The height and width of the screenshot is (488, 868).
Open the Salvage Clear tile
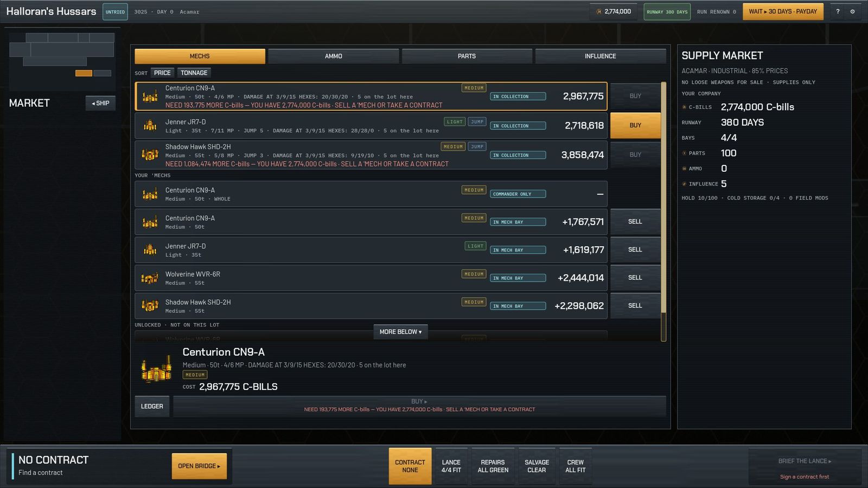pyautogui.click(x=537, y=466)
